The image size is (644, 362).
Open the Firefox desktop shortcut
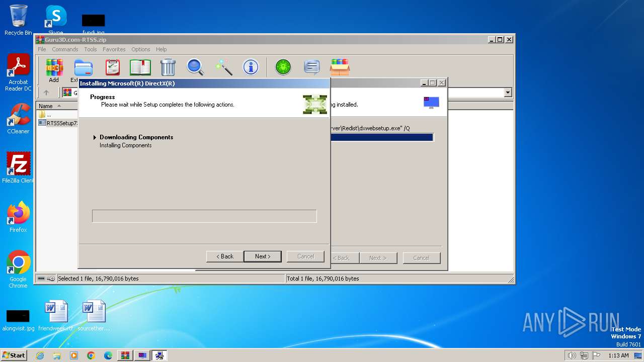[18, 217]
